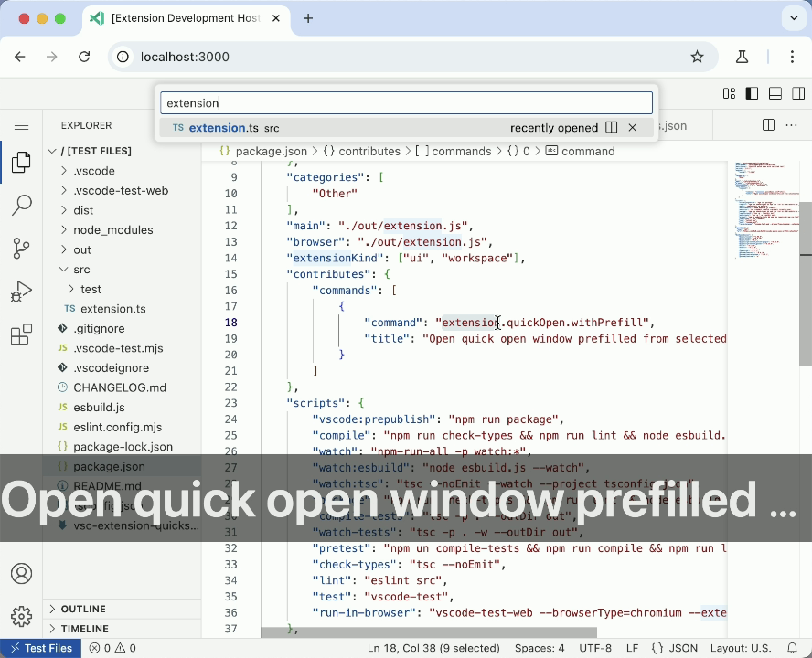Open extension.ts result to the side

(x=612, y=127)
